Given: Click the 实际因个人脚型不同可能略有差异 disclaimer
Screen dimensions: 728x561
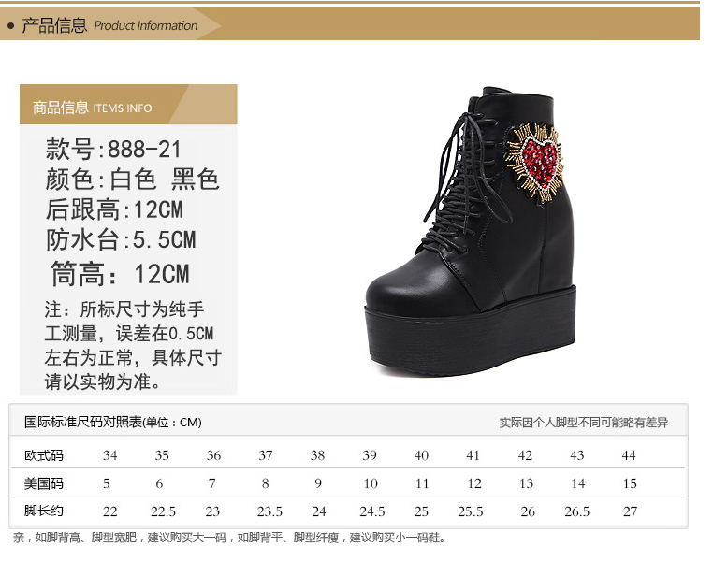Looking at the screenshot, I should click(583, 423).
